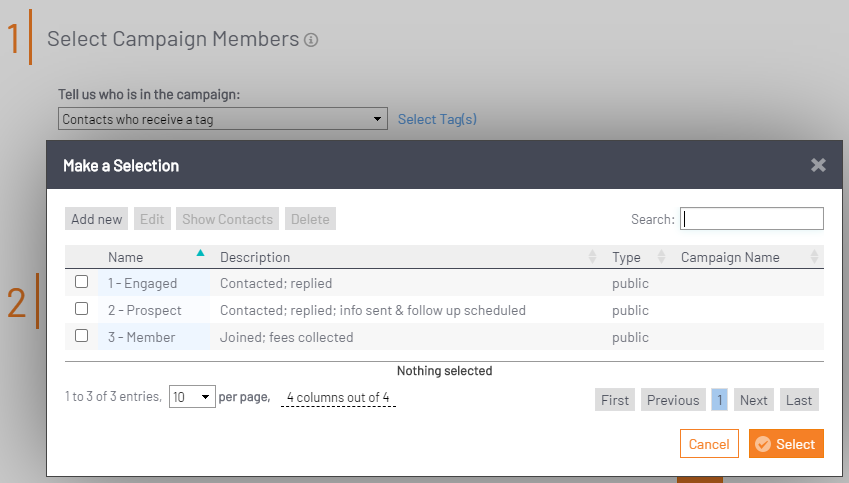Screen dimensions: 849x483
Task: Open the '4 columns out of 4' chooser
Action: 338,397
